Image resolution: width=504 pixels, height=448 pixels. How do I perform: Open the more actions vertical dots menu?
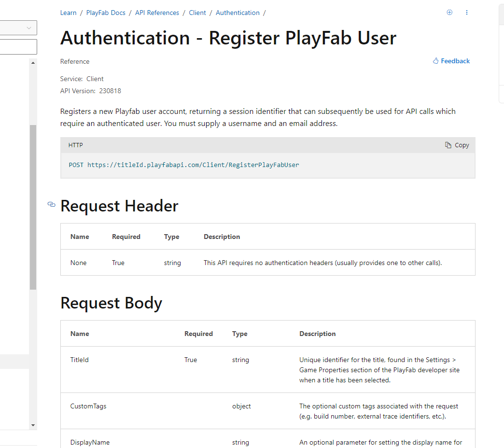coord(467,13)
